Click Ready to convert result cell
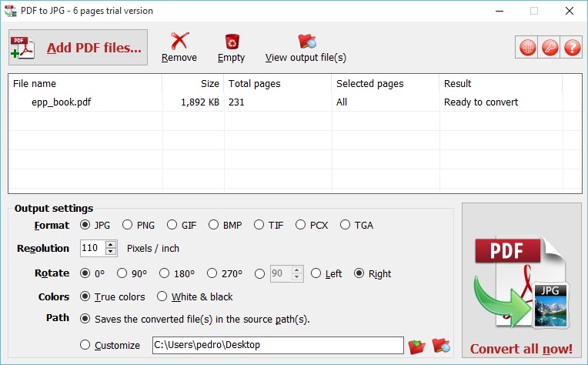 click(x=481, y=102)
